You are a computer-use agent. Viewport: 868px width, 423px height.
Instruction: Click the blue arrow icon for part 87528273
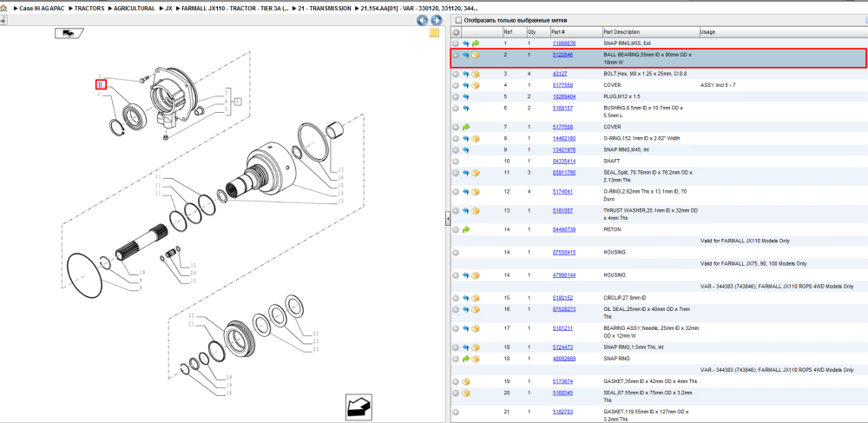[466, 309]
